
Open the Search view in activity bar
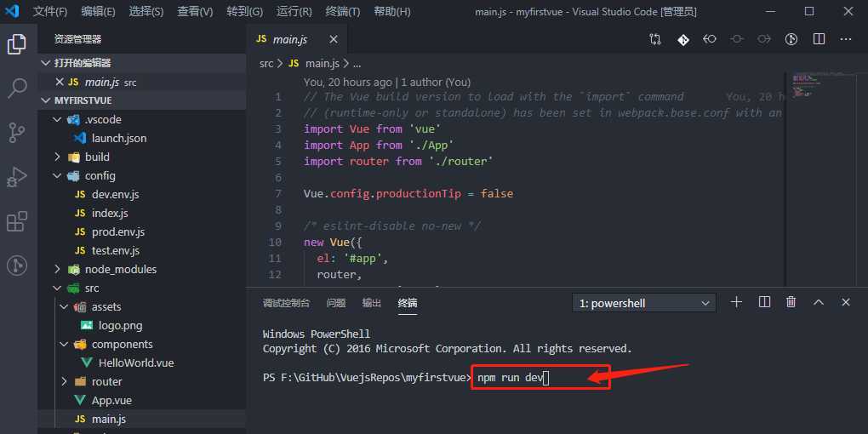17,88
